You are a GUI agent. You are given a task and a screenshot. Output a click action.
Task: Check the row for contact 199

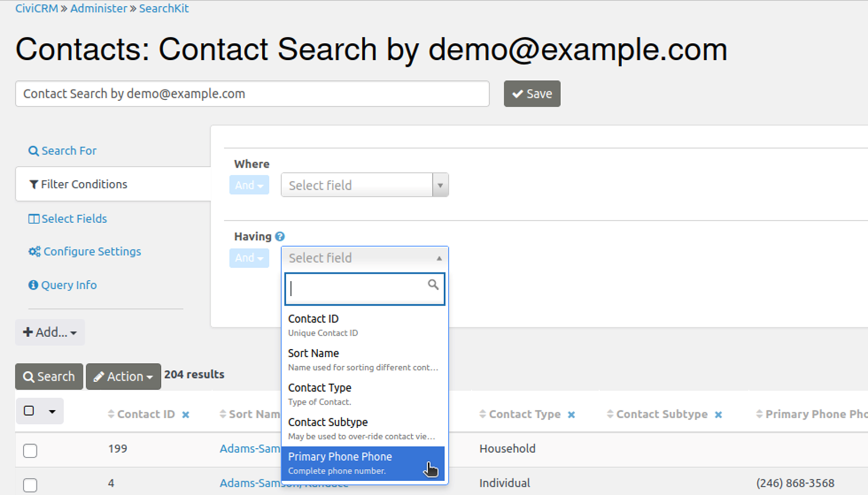click(30, 450)
